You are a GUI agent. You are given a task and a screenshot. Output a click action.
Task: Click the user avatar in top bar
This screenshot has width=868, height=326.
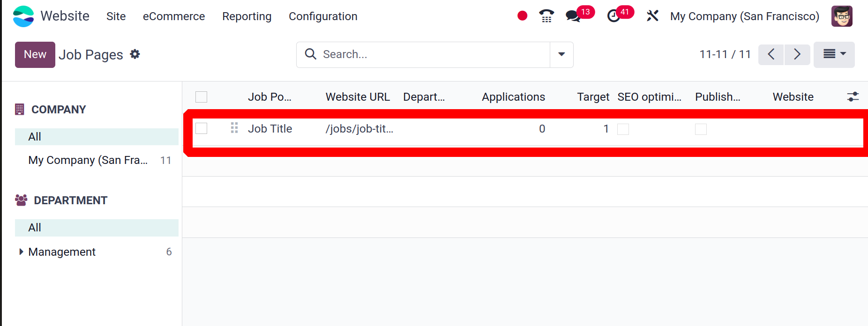pyautogui.click(x=842, y=16)
